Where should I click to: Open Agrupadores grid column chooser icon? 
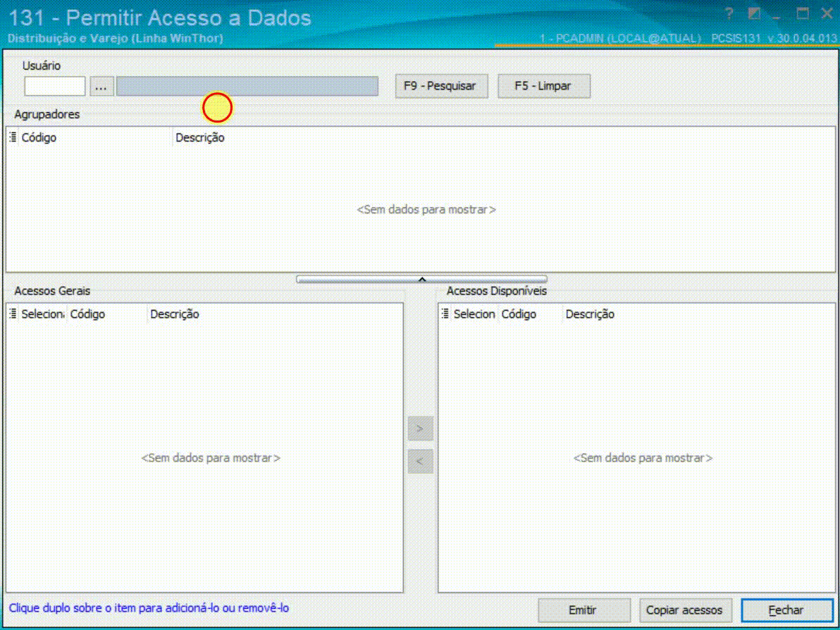pyautogui.click(x=13, y=137)
